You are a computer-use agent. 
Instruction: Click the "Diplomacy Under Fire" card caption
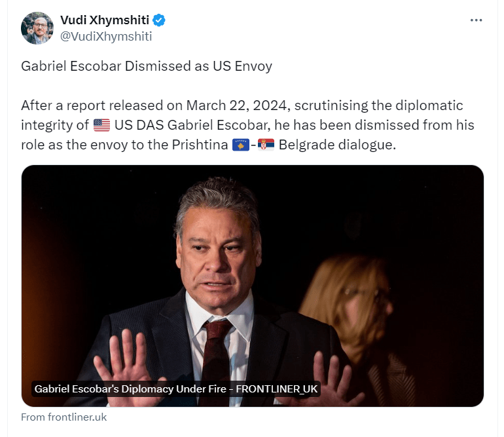[175, 389]
